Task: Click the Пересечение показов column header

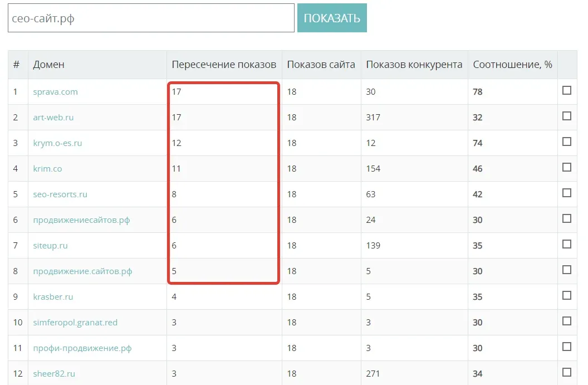Action: tap(224, 65)
